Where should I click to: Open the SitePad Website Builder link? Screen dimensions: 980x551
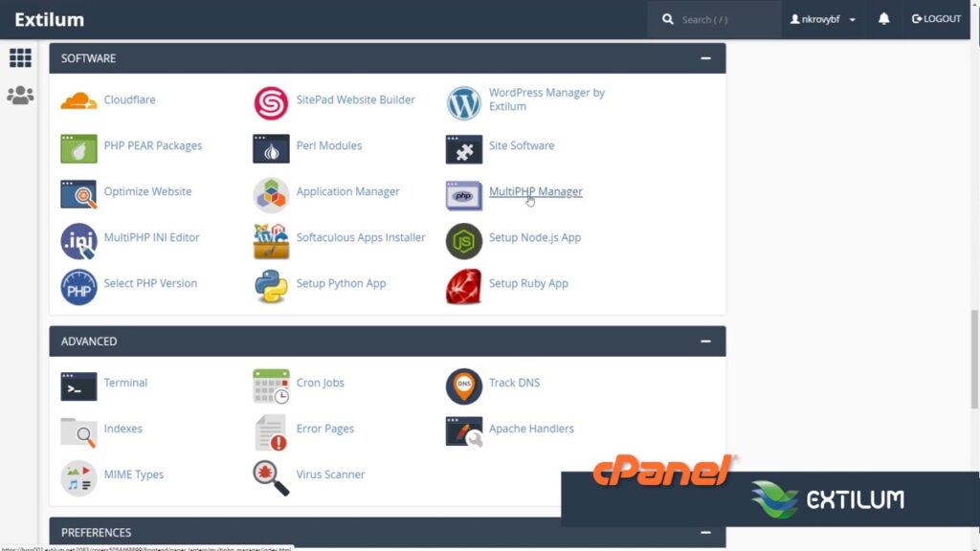[x=355, y=99]
